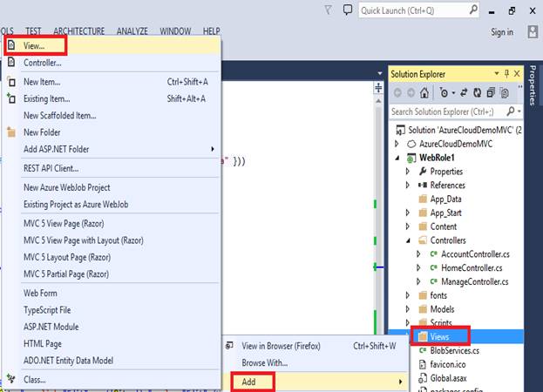
Task: Open the TEST menu
Action: [33, 31]
